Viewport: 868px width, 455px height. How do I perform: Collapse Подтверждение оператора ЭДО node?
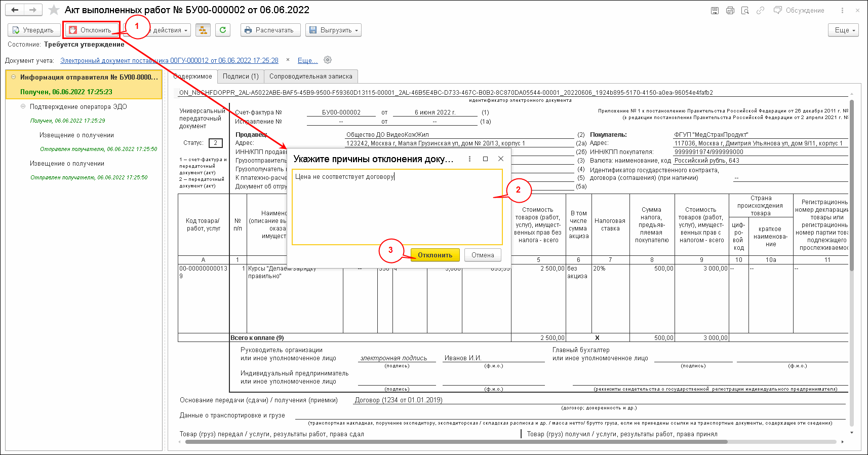(23, 106)
